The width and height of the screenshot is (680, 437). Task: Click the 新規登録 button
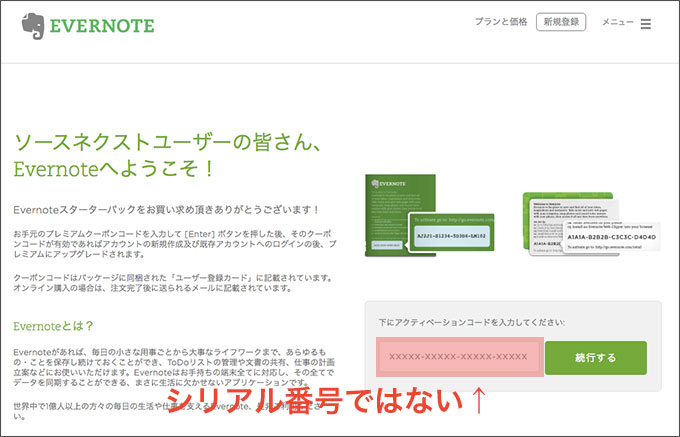(x=561, y=22)
